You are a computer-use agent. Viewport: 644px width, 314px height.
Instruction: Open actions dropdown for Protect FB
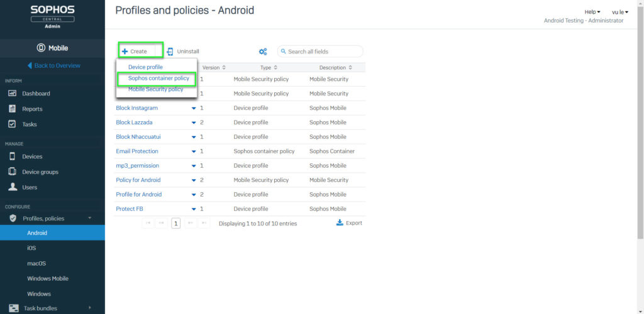[194, 209]
